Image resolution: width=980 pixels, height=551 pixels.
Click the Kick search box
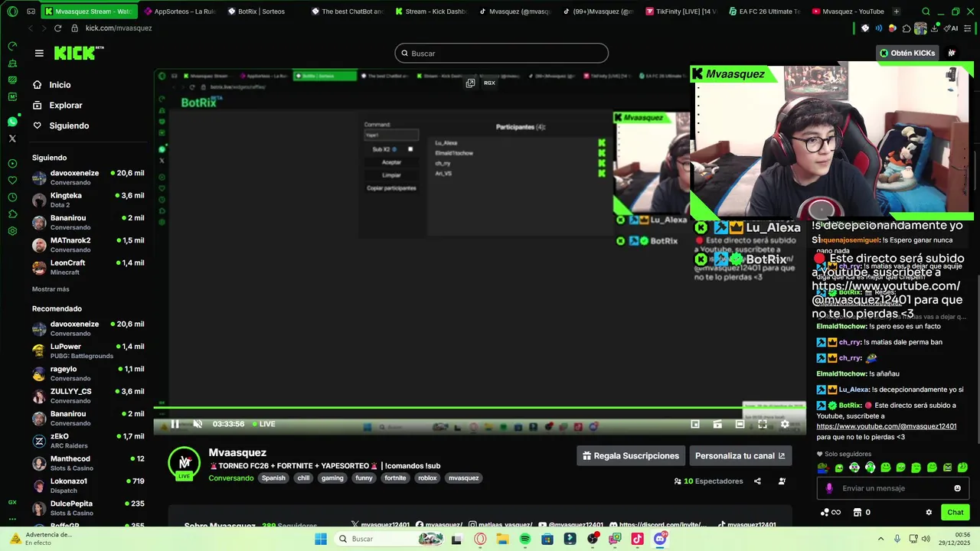click(x=501, y=53)
